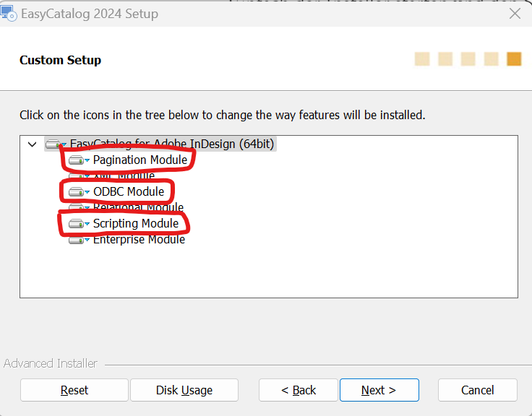The width and height of the screenshot is (532, 416).
Task: Select the Enterprise Module tree item label
Action: [x=139, y=239]
